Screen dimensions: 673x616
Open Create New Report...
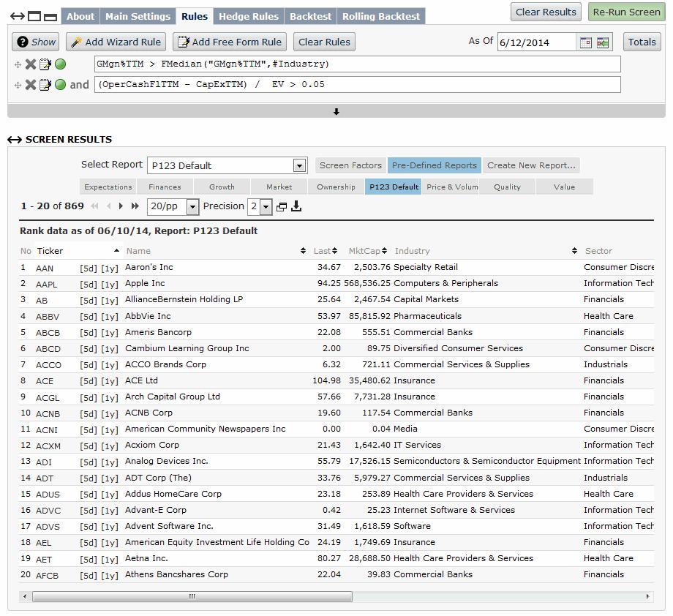coord(531,165)
